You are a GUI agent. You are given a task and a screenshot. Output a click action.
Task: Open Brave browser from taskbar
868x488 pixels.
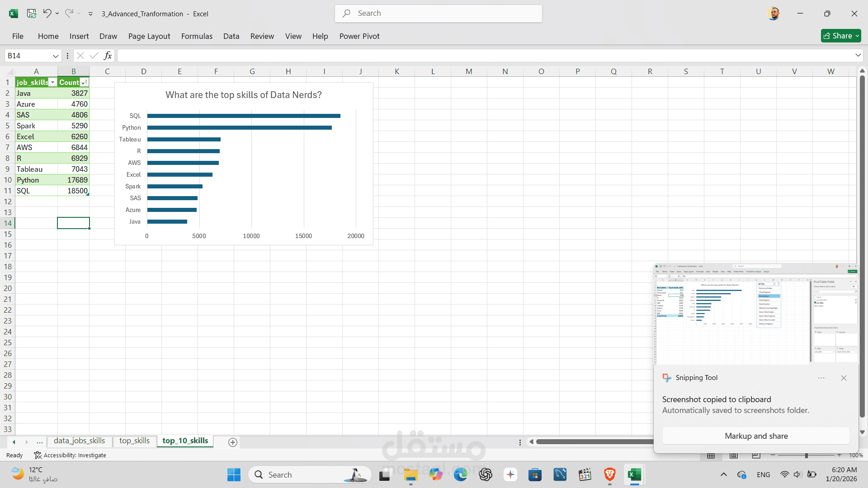coord(609,474)
